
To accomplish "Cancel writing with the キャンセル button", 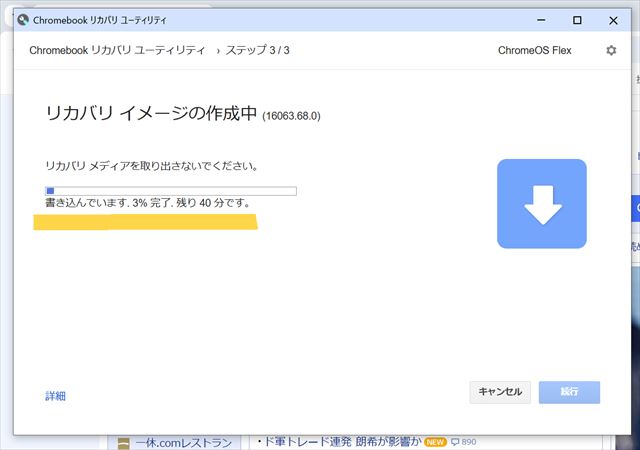I will click(500, 392).
